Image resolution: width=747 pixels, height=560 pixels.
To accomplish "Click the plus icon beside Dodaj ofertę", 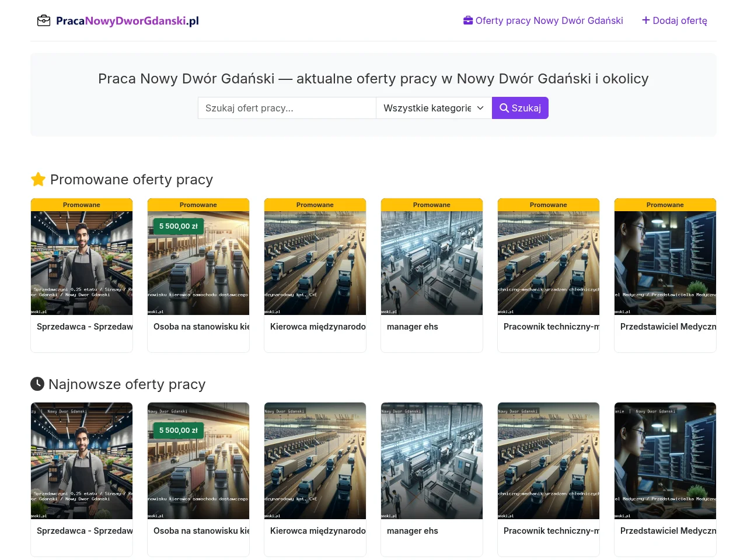I will tap(646, 20).
